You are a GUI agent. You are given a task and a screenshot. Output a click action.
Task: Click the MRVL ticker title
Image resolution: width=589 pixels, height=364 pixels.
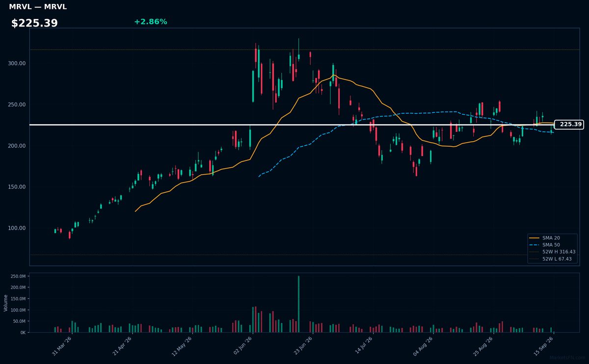(x=38, y=7)
